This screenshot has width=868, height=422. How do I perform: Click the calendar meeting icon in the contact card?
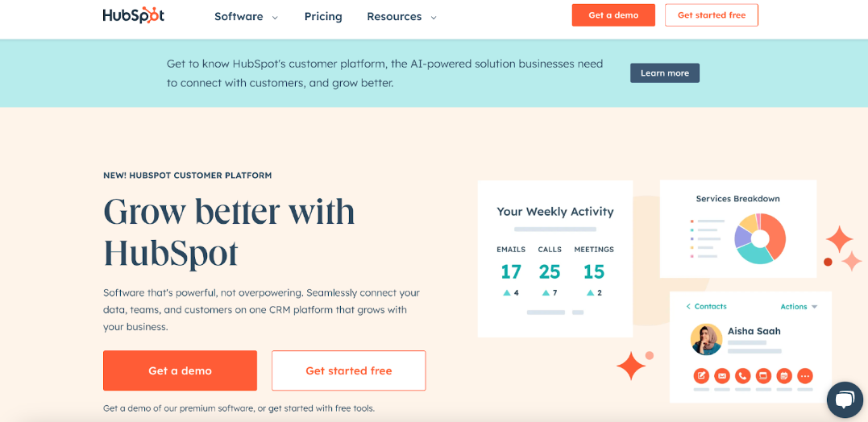[x=784, y=376]
